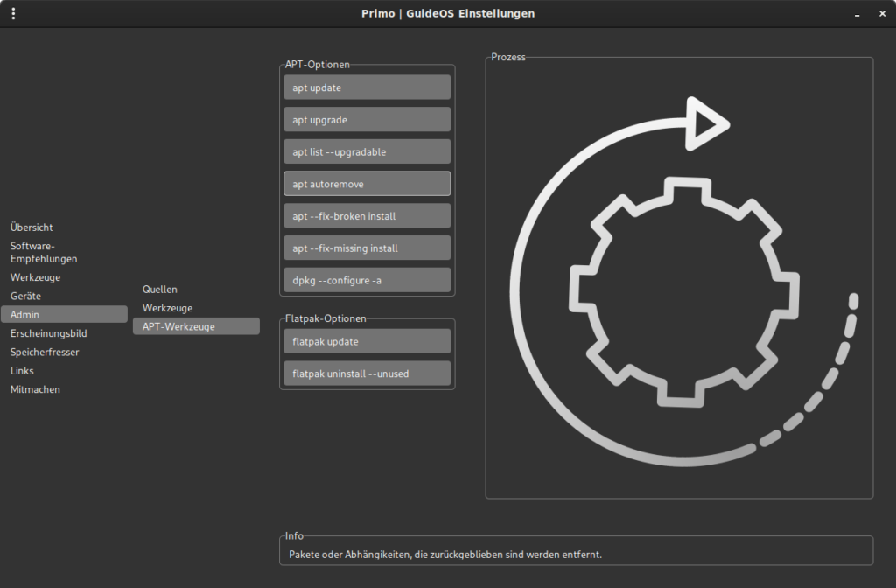Viewport: 896px width, 588px height.
Task: Go to Software-Empfehlungen in sidebar
Action: point(44,252)
